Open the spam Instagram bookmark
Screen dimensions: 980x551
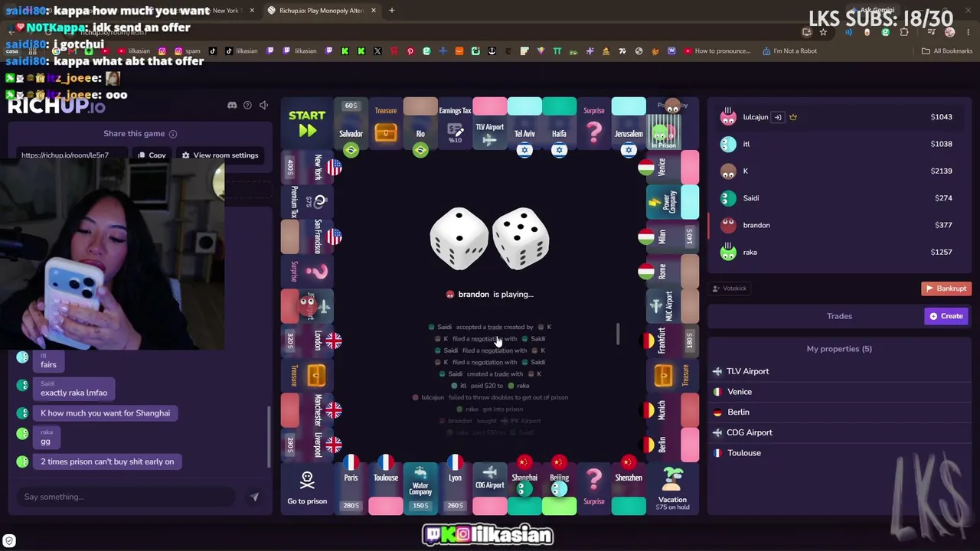pos(189,51)
